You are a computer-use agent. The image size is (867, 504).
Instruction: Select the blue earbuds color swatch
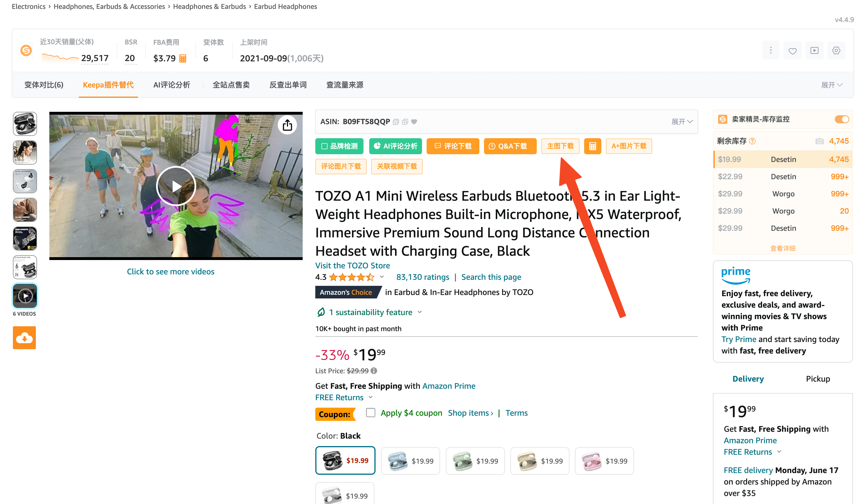[410, 461]
